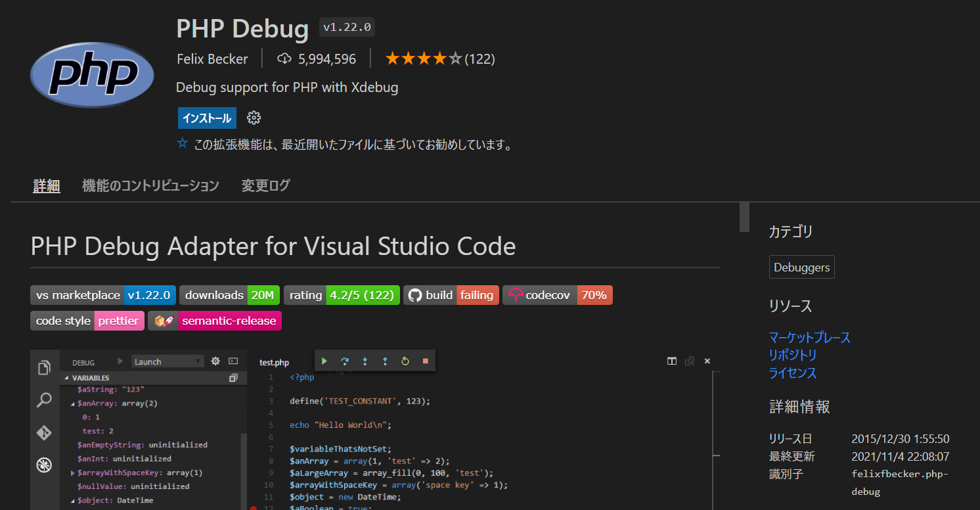The width and height of the screenshot is (980, 510).
Task: Click launch config gear icon in screenshot
Action: click(215, 361)
